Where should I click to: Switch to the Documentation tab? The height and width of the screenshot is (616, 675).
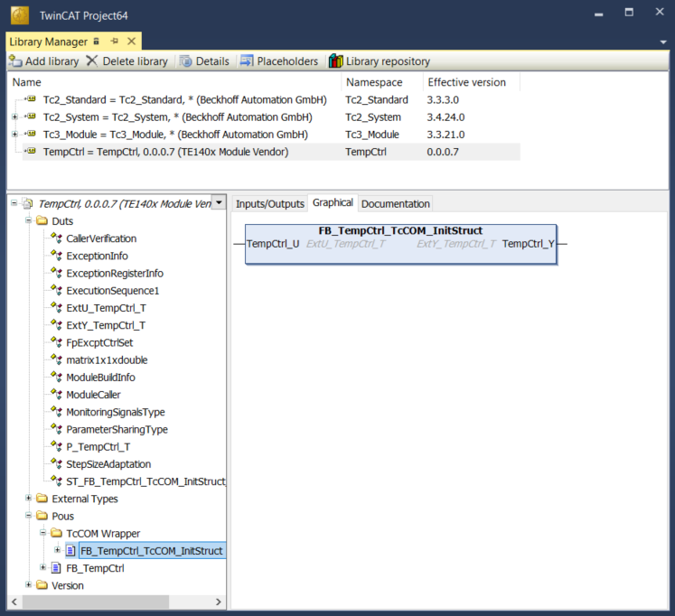395,204
